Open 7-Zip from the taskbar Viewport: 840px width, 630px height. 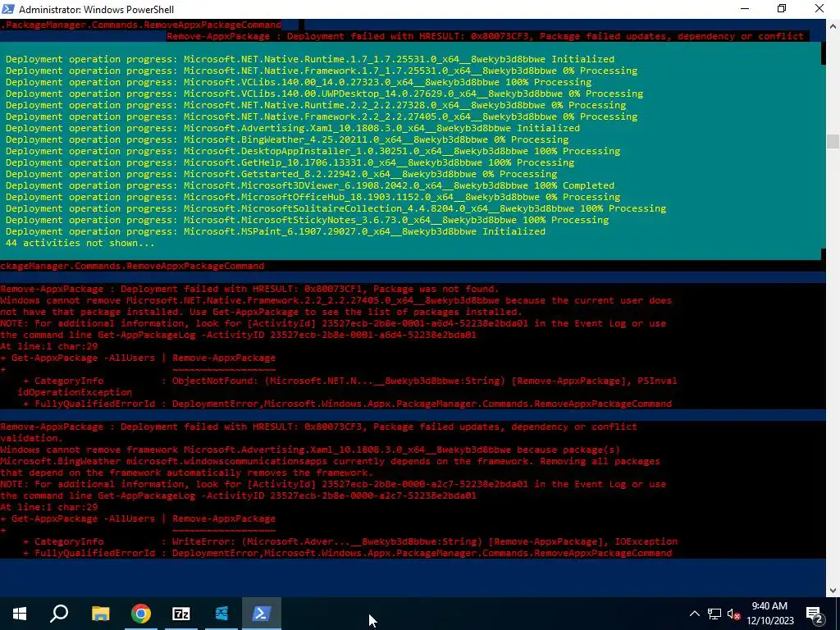tap(181, 614)
